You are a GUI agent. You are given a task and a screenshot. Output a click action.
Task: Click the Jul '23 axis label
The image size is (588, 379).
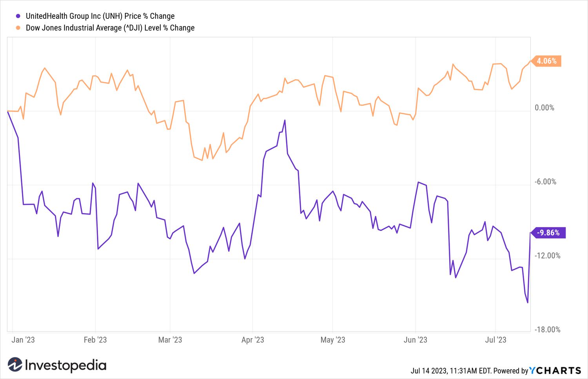coord(496,340)
